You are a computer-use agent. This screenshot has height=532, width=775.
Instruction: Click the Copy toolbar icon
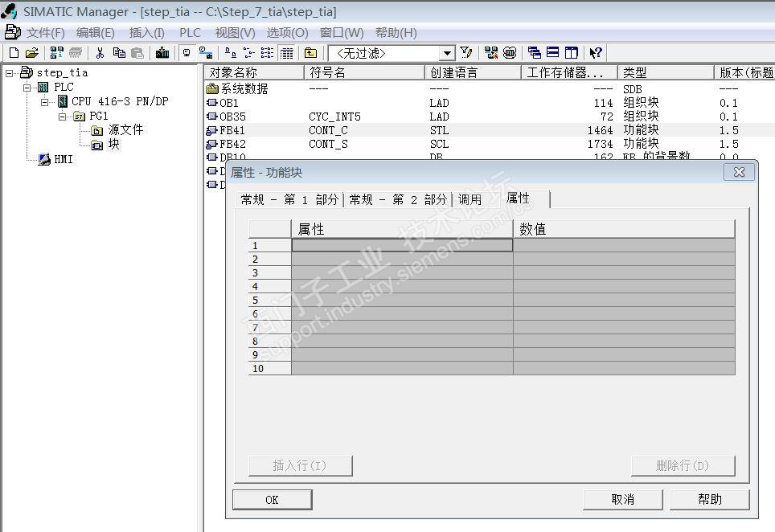coord(119,53)
